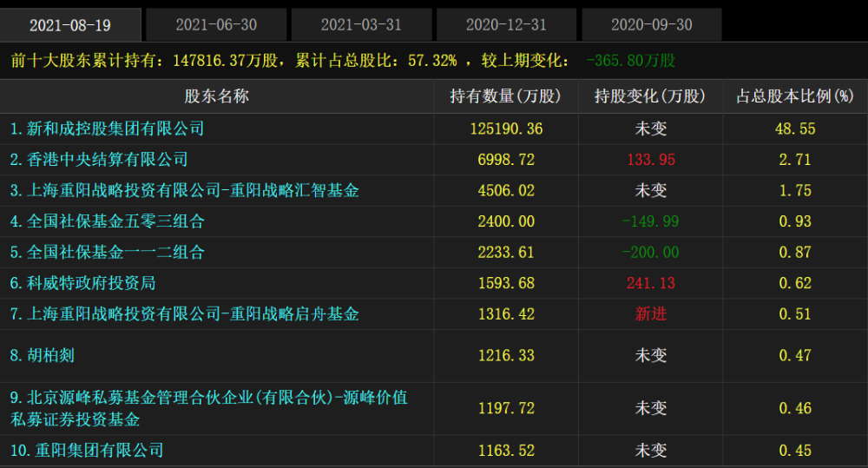868x468 pixels.
Task: Switch to the 2020-09-30 tab
Action: [x=652, y=25]
